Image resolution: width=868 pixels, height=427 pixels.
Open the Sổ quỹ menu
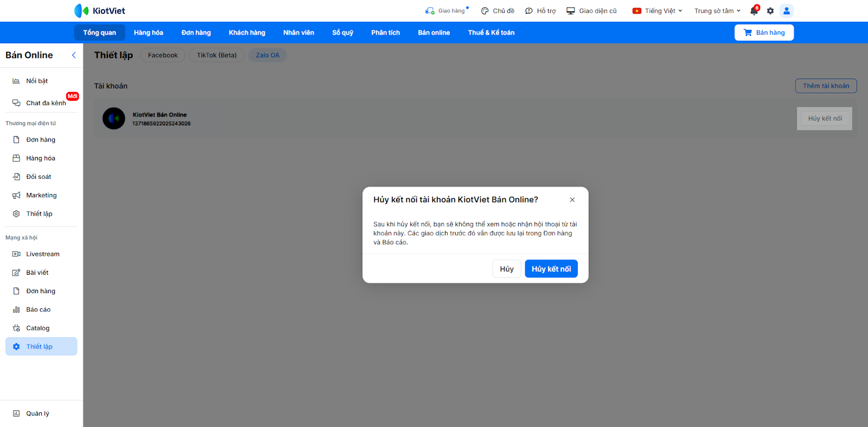point(343,33)
